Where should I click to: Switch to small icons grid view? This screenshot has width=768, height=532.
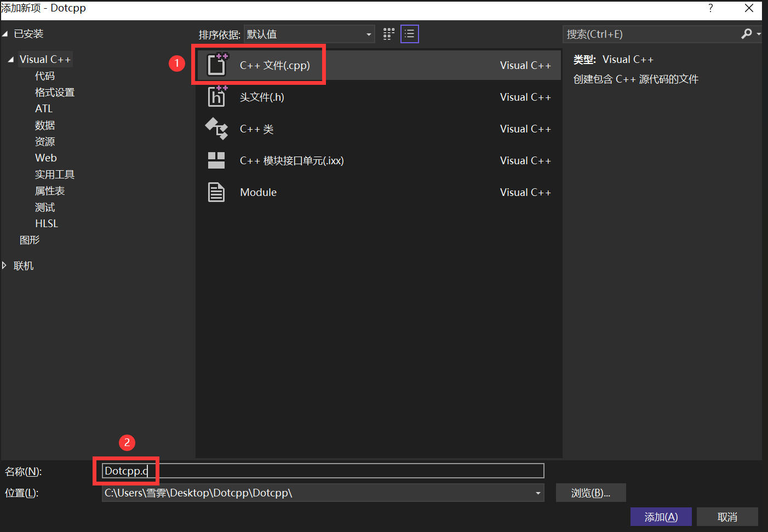tap(389, 34)
